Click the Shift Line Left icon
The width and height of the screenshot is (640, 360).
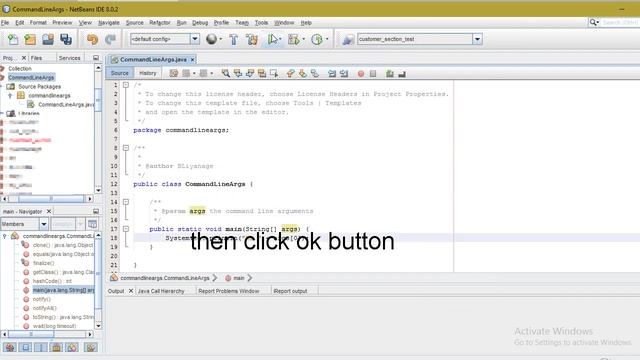click(x=332, y=73)
